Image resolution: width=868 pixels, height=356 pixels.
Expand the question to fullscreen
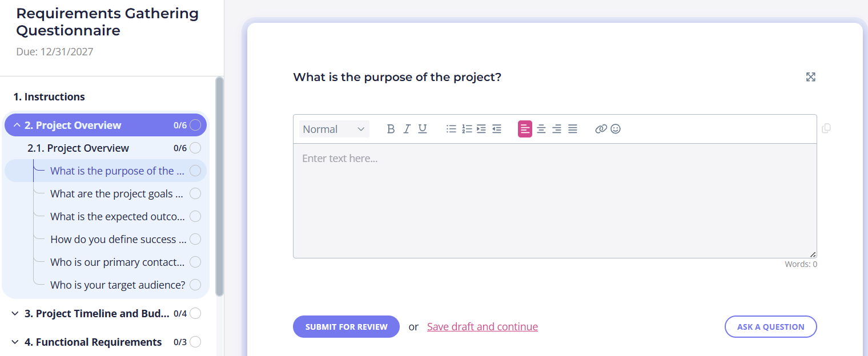[810, 77]
